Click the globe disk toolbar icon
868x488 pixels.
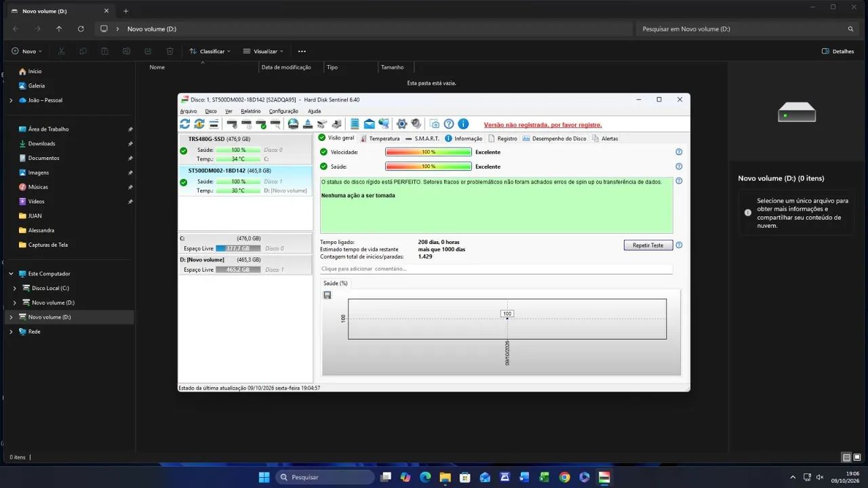293,124
